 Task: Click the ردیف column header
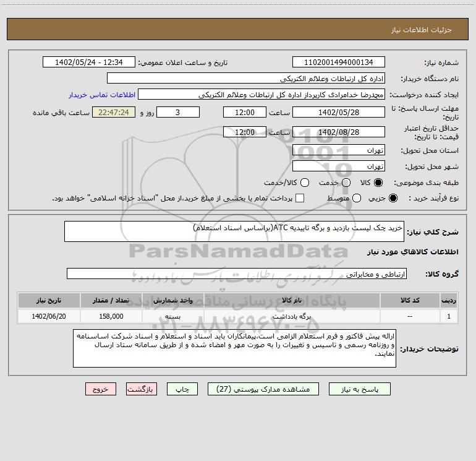[449, 301]
